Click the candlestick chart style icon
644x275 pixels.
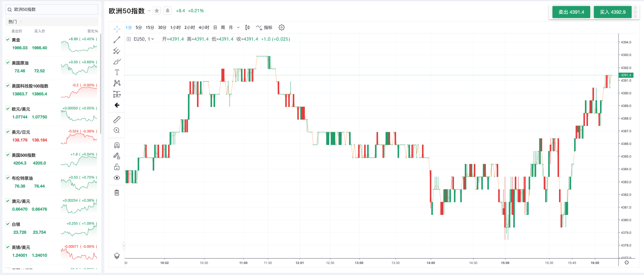point(247,28)
